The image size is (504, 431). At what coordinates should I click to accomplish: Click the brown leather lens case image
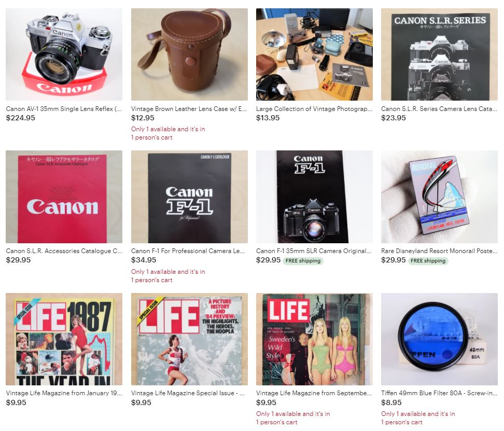coord(189,54)
